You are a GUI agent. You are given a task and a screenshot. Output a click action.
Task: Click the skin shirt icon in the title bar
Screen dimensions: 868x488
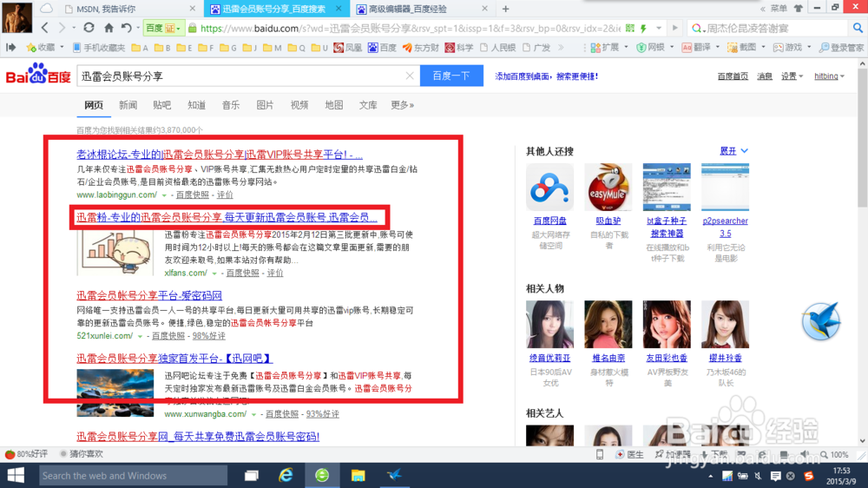(799, 9)
